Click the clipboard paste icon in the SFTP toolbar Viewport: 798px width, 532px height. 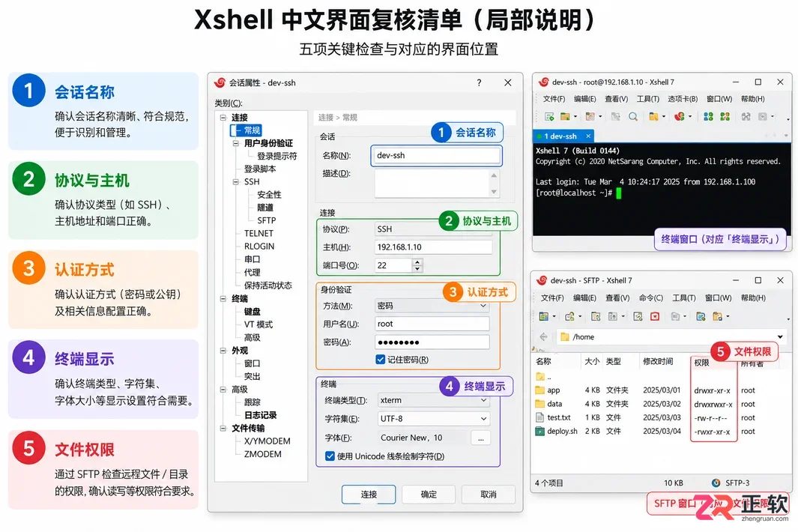[718, 316]
